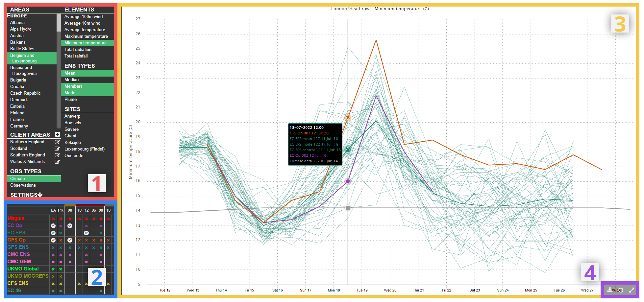
Task: Click the circular reset zoom icon
Action: [621, 290]
